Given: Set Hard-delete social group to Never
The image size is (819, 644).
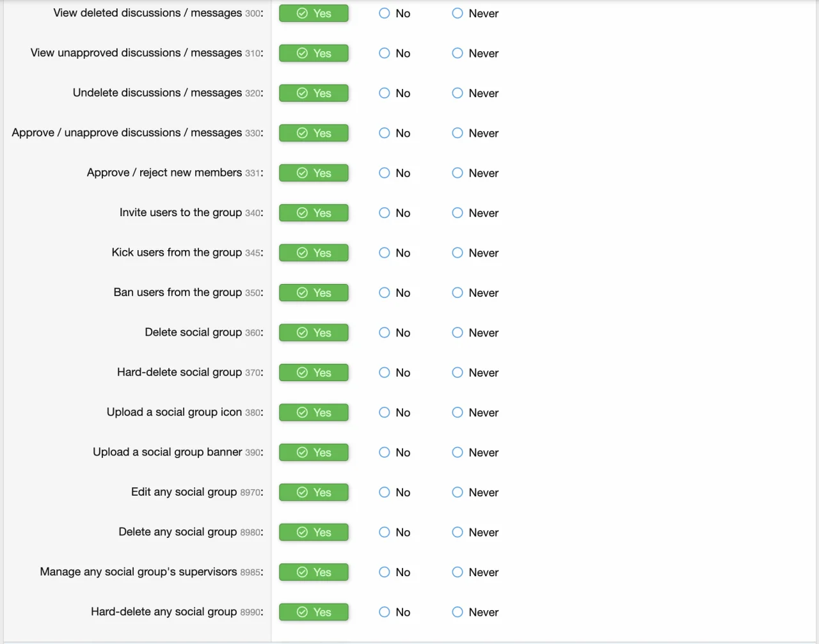Looking at the screenshot, I should click(457, 373).
